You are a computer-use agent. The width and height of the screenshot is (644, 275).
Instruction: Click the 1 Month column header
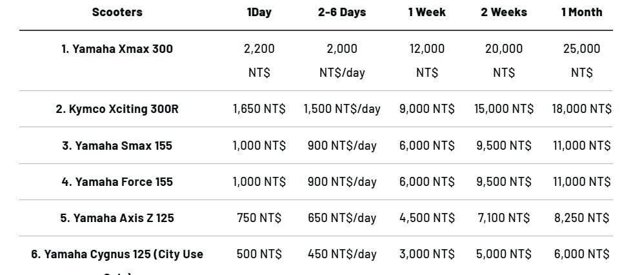click(x=581, y=12)
